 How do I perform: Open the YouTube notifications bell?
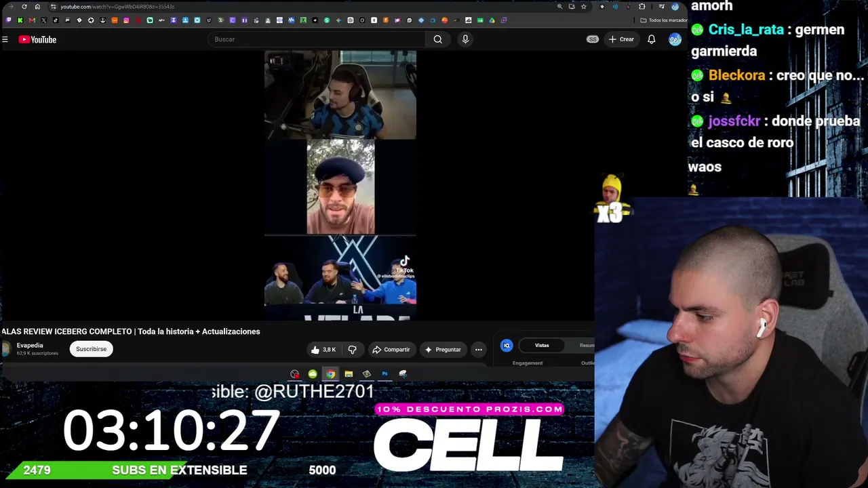click(652, 39)
